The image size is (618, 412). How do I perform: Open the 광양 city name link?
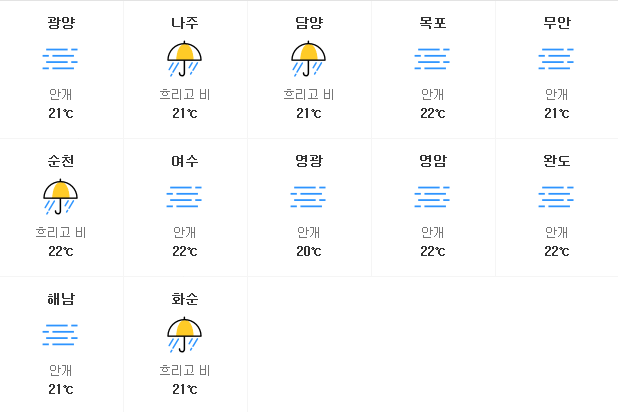pos(61,22)
